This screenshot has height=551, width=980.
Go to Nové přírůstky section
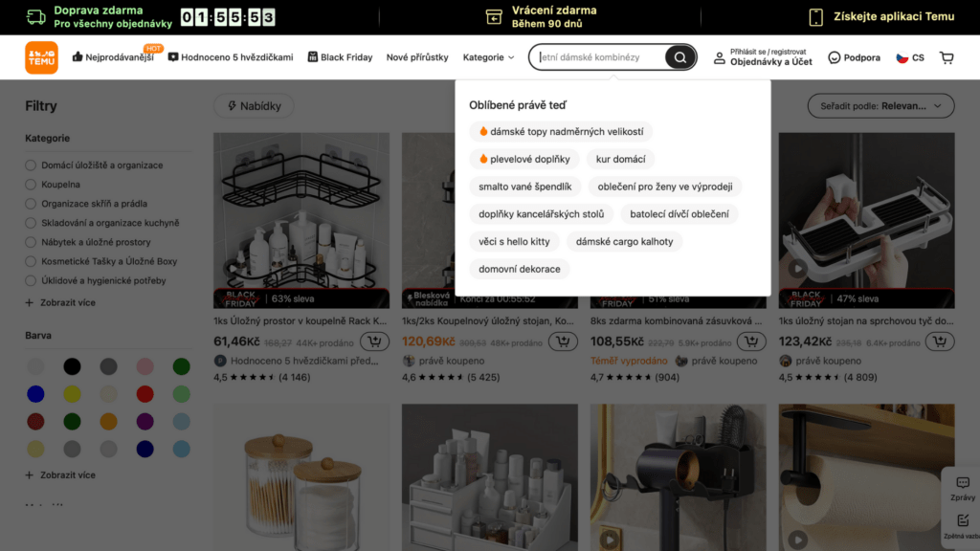[x=417, y=57]
